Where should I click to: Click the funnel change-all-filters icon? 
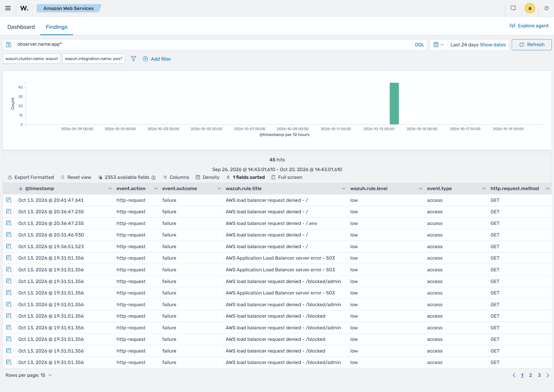(133, 59)
